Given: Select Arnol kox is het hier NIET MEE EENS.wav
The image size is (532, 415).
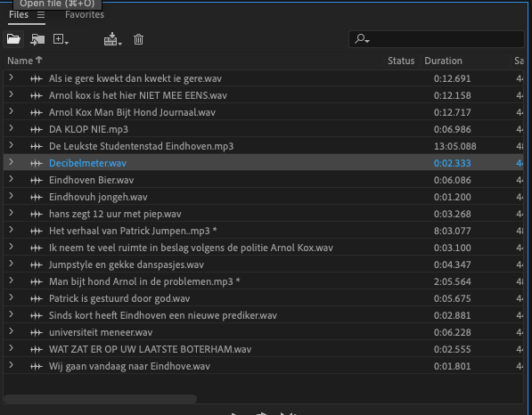Looking at the screenshot, I should (x=138, y=95).
